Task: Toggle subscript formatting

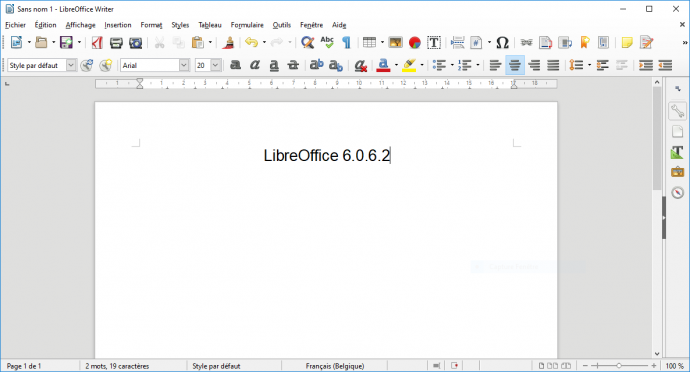Action: click(336, 66)
